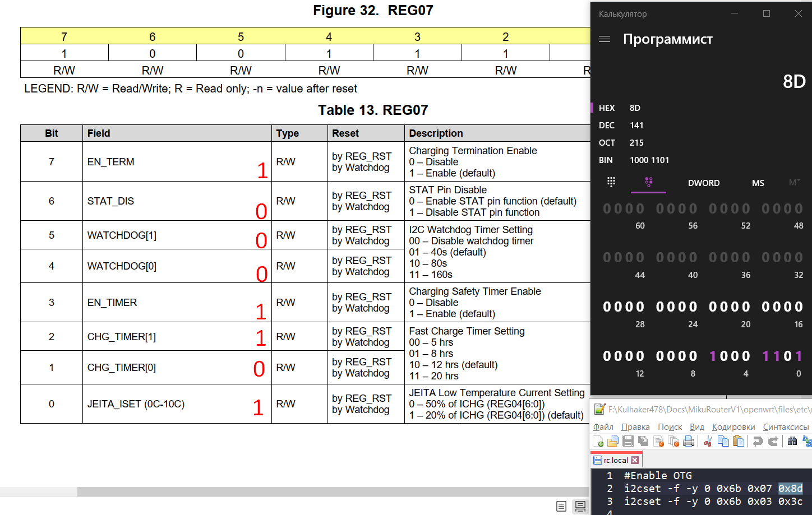Click the Close All documents toolbar icon
Viewport: 812px width, 515px height.
tap(673, 442)
